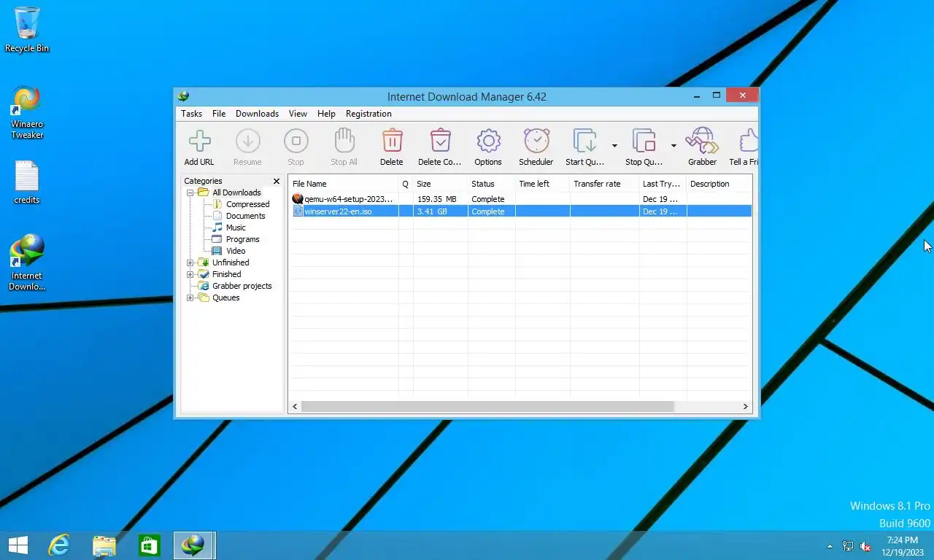
Task: Select All Downloads in the Categories tree
Action: (x=236, y=192)
